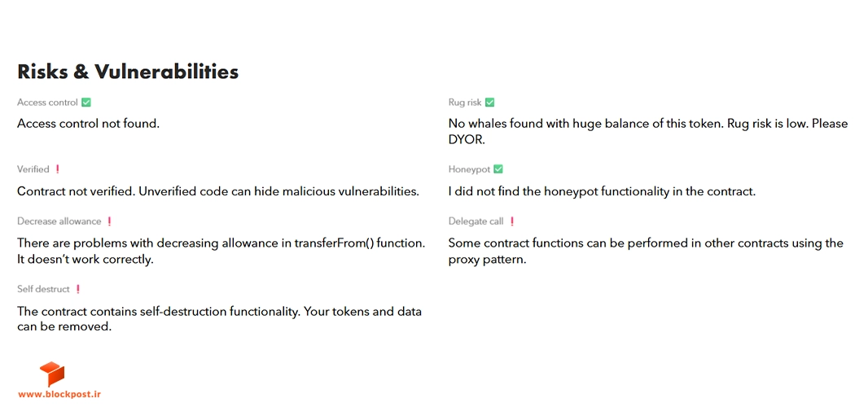
Task: Click the red warning icon by Decrease allowance
Action: coord(109,221)
